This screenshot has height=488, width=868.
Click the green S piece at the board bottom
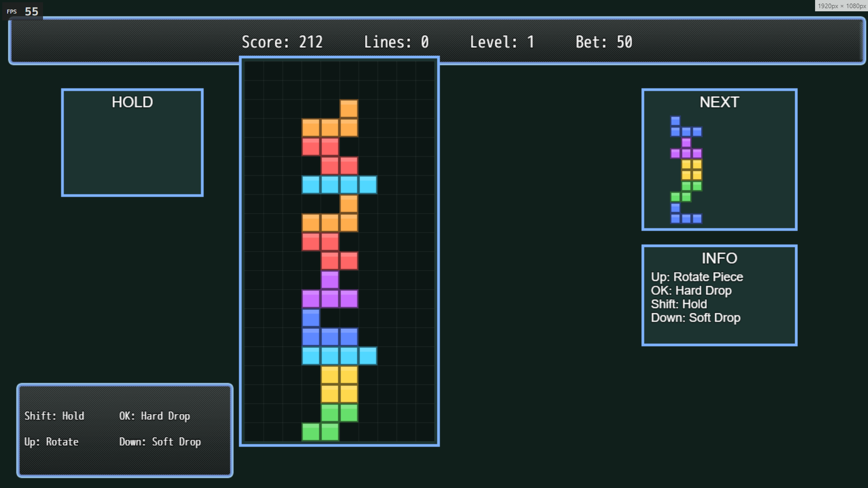pos(330,422)
